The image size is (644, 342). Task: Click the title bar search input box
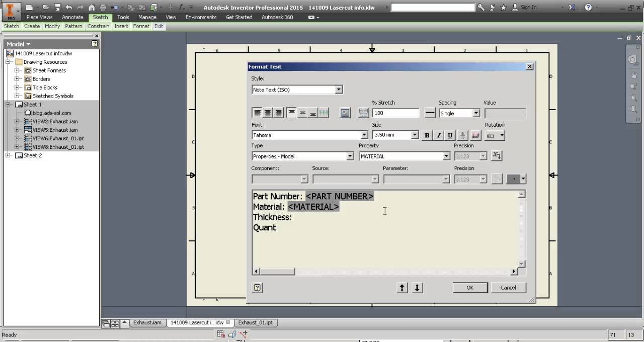pos(433,8)
